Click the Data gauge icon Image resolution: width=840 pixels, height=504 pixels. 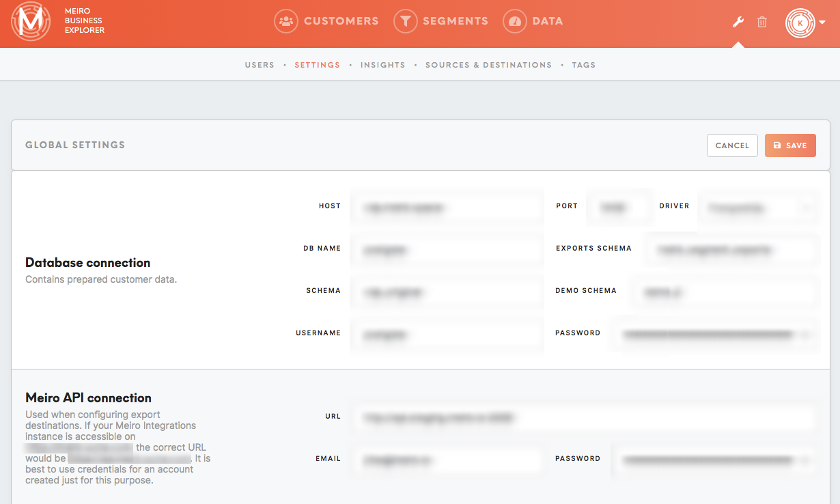coord(515,21)
